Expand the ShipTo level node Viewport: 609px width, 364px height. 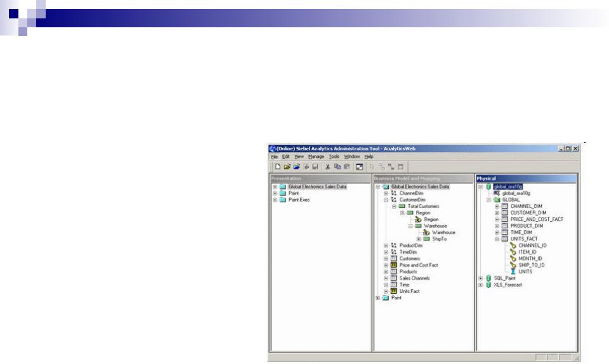(418, 239)
